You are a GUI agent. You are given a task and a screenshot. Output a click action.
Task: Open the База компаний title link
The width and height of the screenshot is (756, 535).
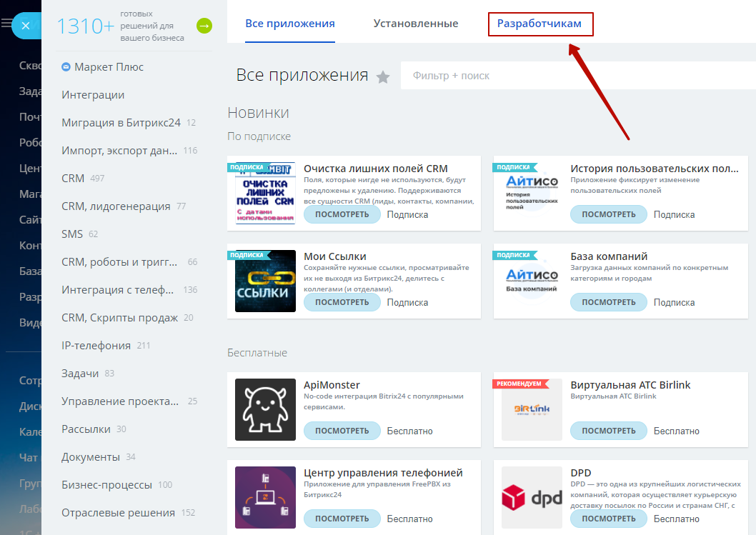(x=609, y=256)
